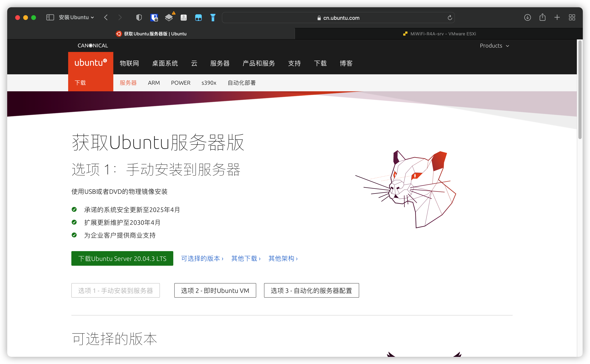Click the Ubuntu favicon on the active tab
This screenshot has width=590, height=364.
pyautogui.click(x=119, y=34)
